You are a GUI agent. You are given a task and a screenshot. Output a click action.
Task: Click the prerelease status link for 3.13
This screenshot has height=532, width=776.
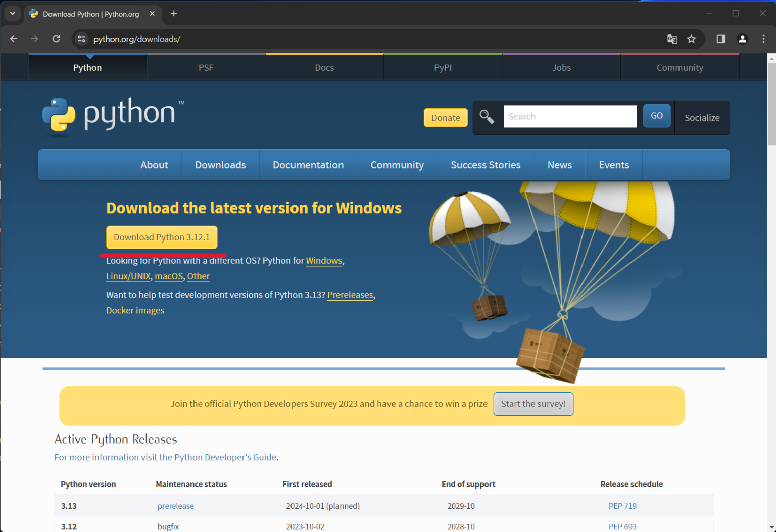coord(175,506)
